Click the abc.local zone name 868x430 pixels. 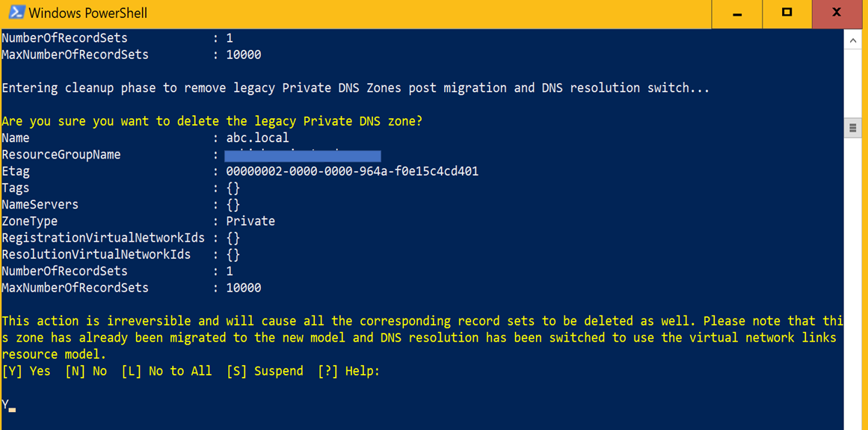257,138
